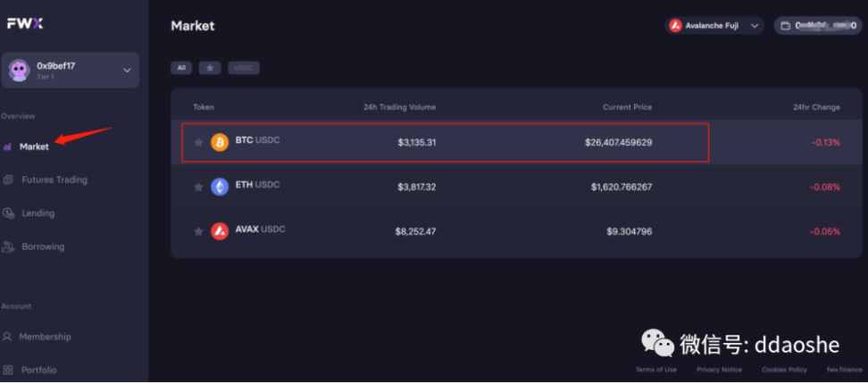Image resolution: width=868 pixels, height=383 pixels.
Task: Click the Borrowing sidebar icon
Action: click(x=8, y=246)
